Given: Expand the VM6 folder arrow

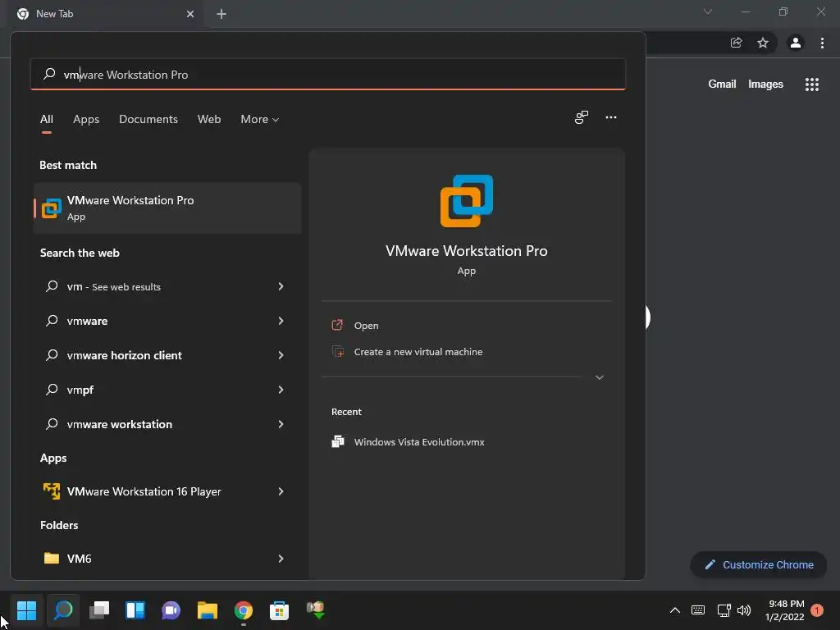Looking at the screenshot, I should click(x=281, y=558).
